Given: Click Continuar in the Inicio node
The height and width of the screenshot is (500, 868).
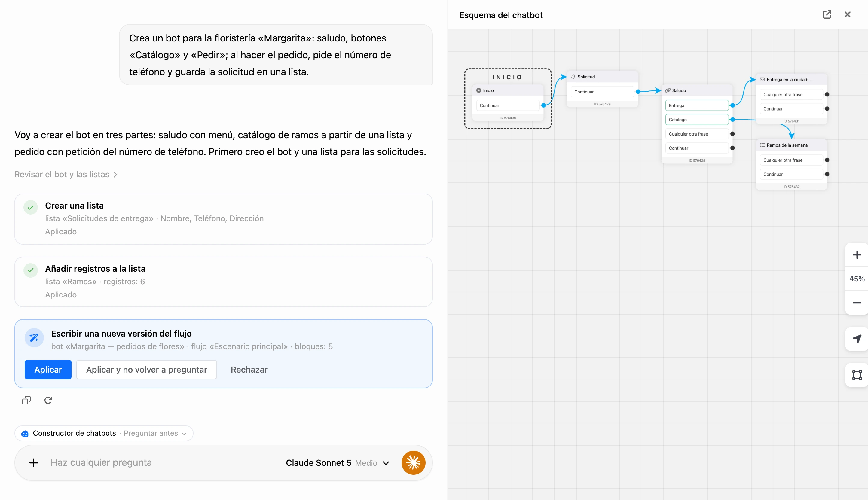Looking at the screenshot, I should point(508,105).
